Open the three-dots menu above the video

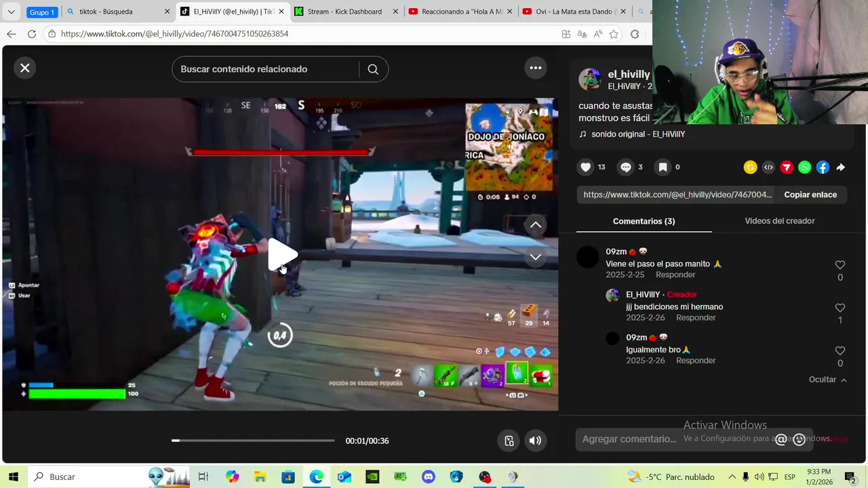point(536,68)
